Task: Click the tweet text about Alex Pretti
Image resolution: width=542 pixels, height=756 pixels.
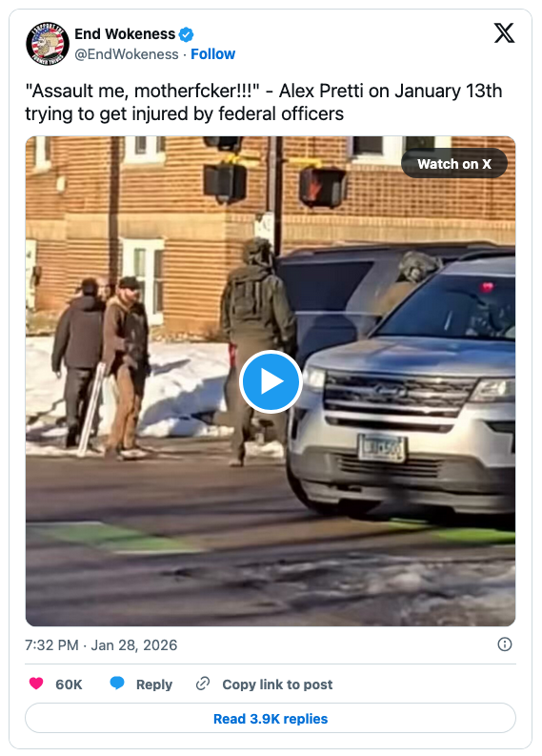Action: (264, 102)
